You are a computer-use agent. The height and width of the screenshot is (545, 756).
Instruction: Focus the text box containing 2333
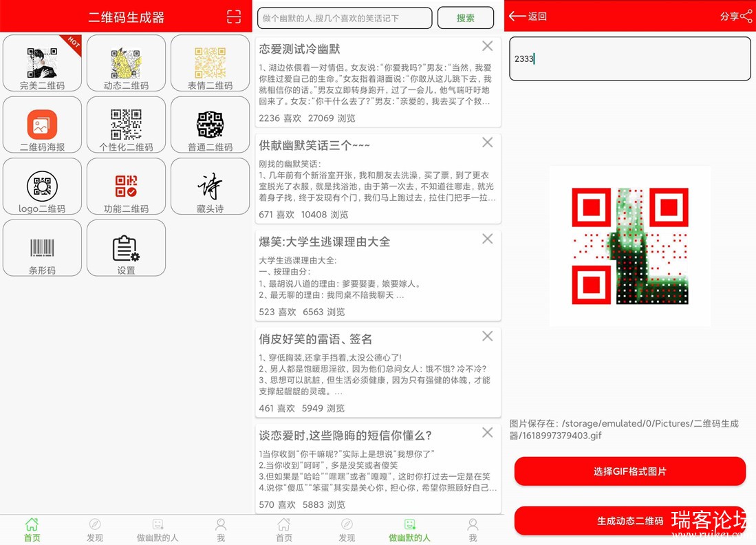click(629, 58)
